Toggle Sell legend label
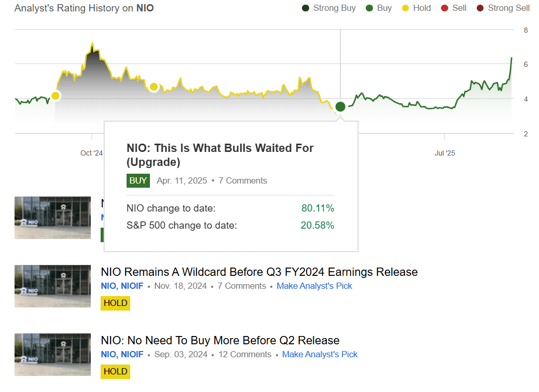The image size is (539, 392). point(459,8)
